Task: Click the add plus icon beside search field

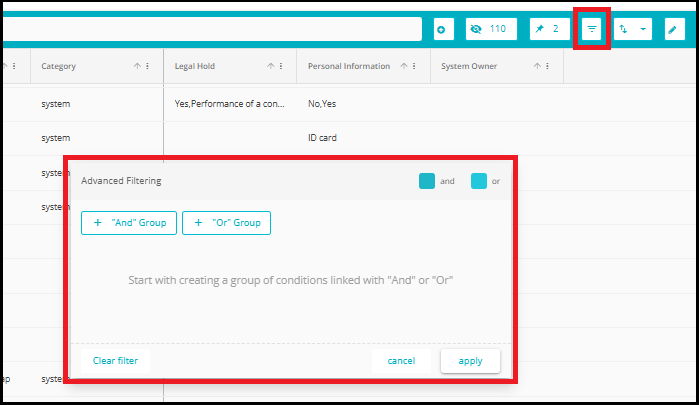Action: tap(443, 29)
